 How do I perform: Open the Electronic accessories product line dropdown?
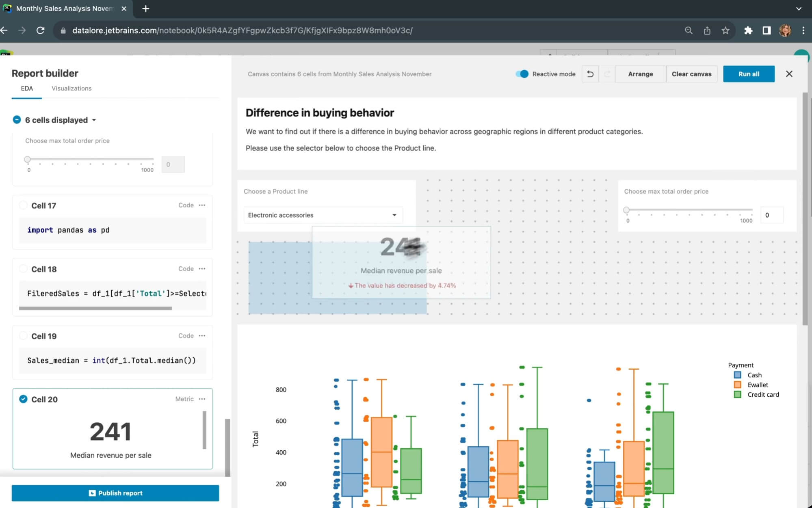point(323,215)
